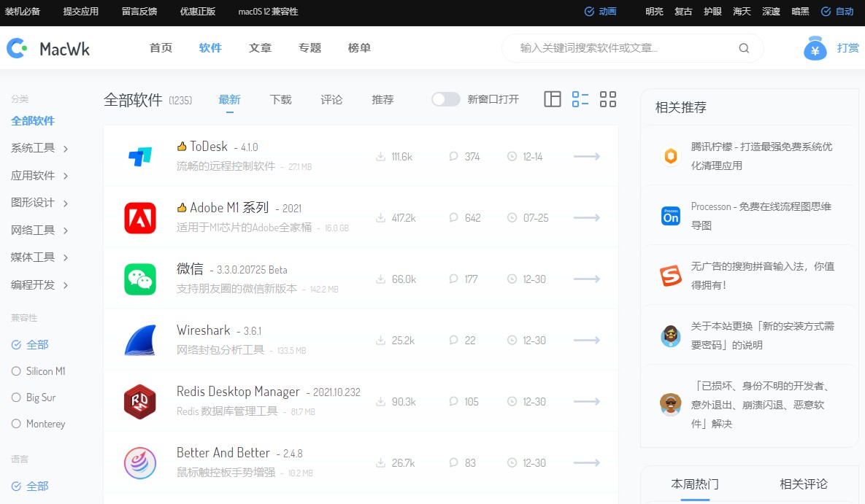Open the ToDesk app icon

(x=140, y=157)
